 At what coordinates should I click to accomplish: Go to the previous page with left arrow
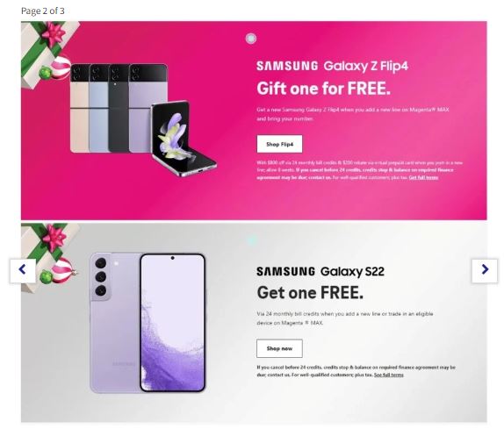[23, 271]
